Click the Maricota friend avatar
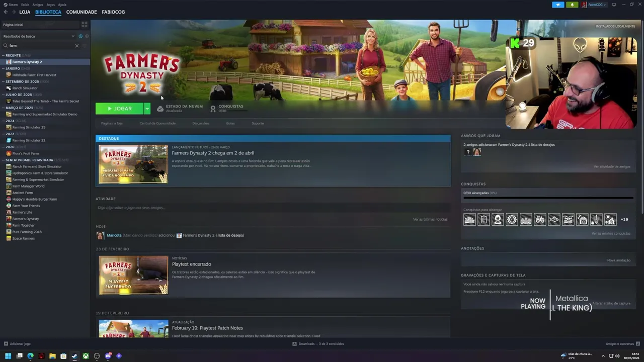 click(x=100, y=235)
